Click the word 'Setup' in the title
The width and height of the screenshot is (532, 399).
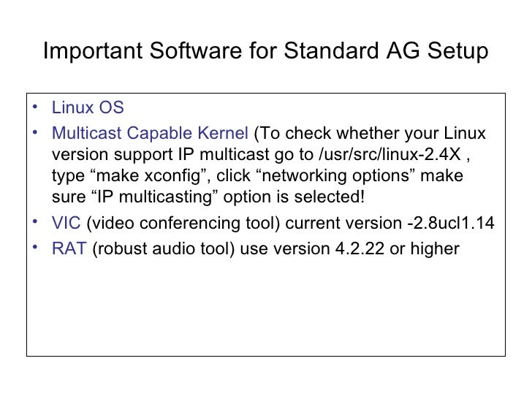pos(457,51)
